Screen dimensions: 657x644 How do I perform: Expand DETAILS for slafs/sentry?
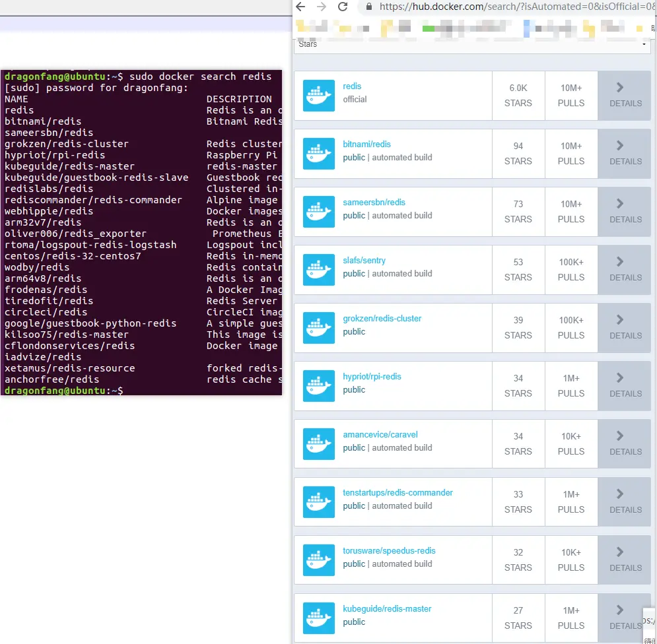pyautogui.click(x=625, y=270)
